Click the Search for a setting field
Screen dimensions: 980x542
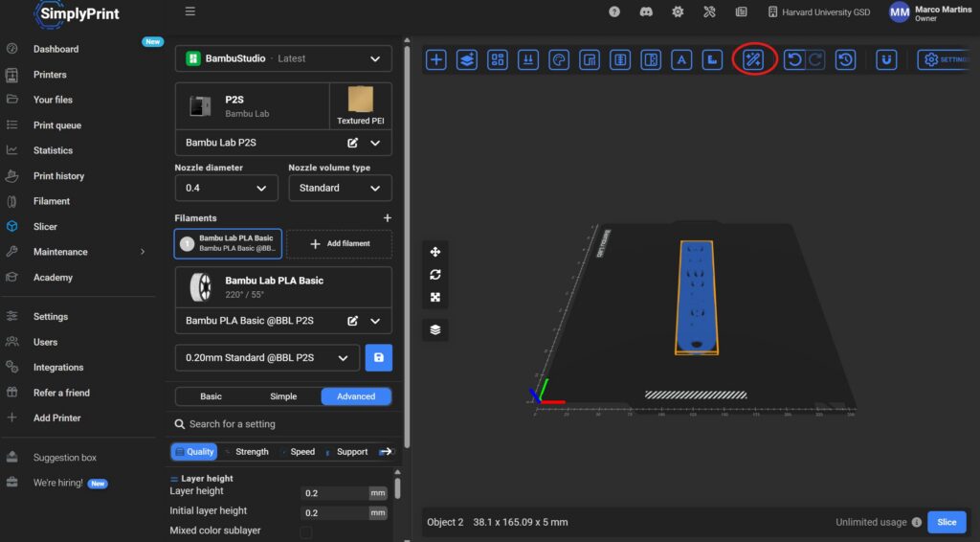click(284, 424)
